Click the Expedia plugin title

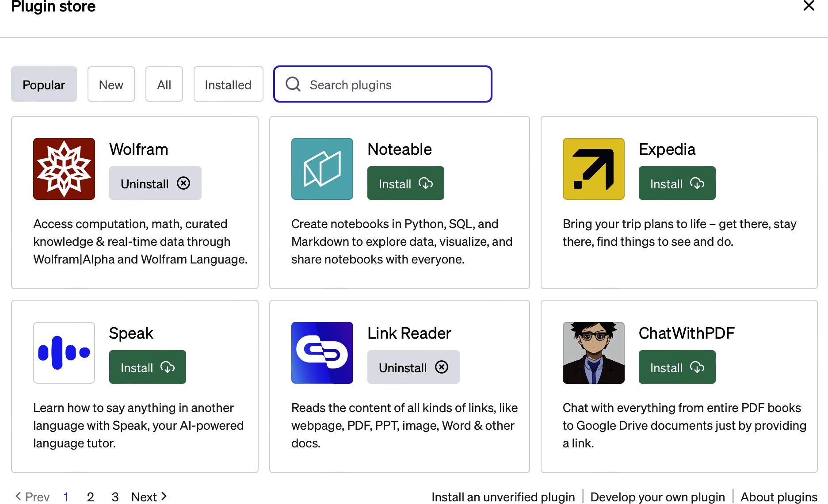(667, 149)
